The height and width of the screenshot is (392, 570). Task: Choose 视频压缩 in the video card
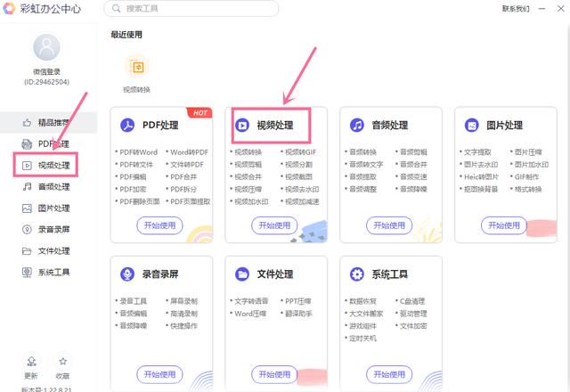point(248,189)
